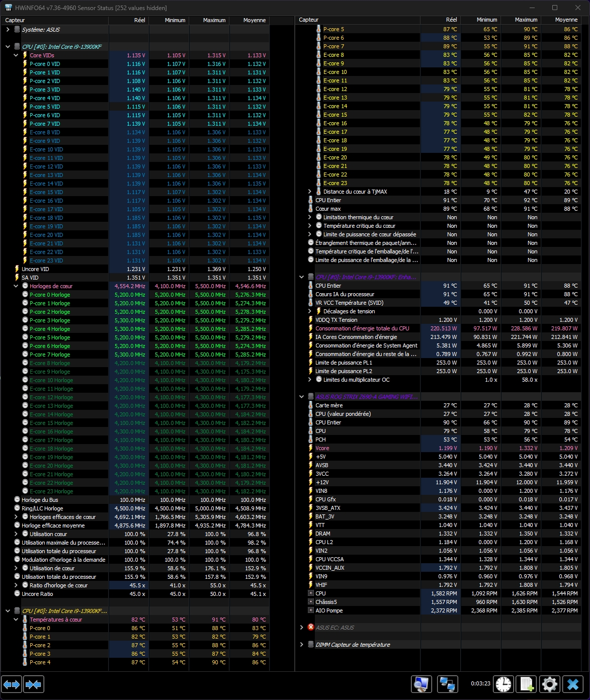The height and width of the screenshot is (700, 590).
Task: Expand the DIMM Capteur de température section
Action: (301, 645)
